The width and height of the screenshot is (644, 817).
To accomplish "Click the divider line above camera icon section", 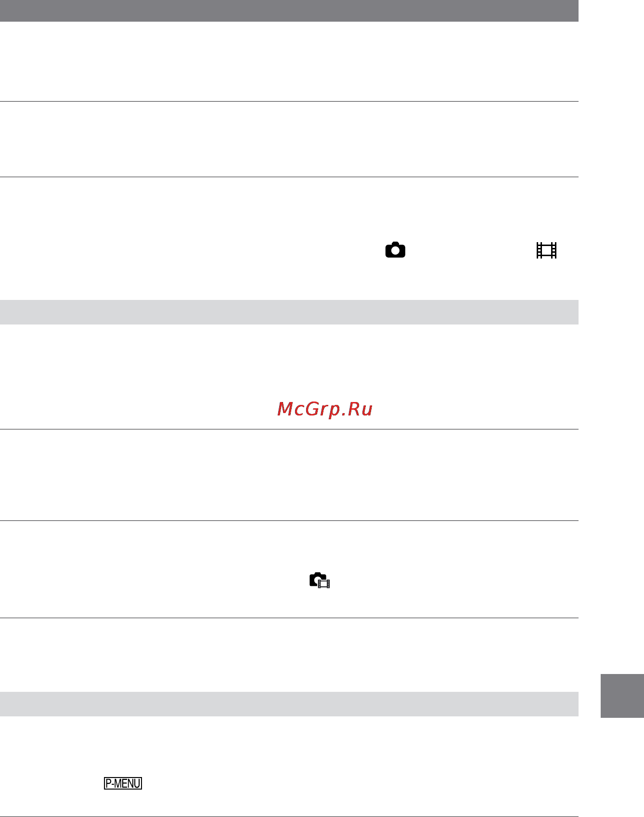I will 289,177.
